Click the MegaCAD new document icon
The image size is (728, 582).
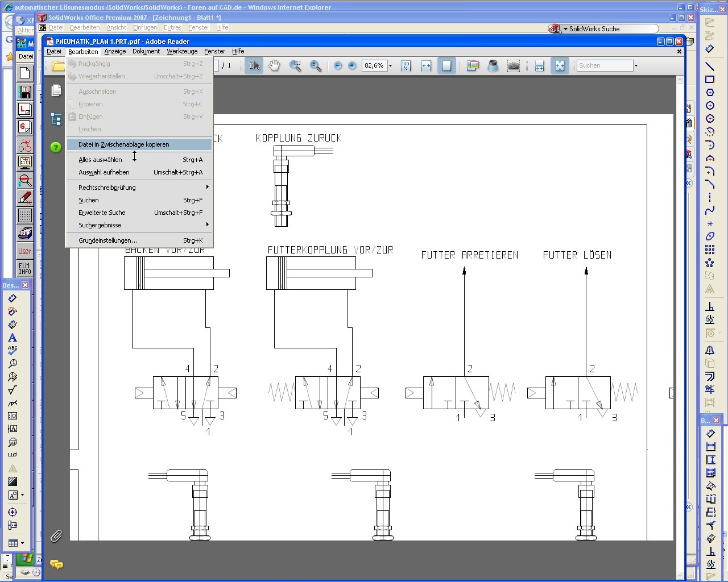[24, 73]
